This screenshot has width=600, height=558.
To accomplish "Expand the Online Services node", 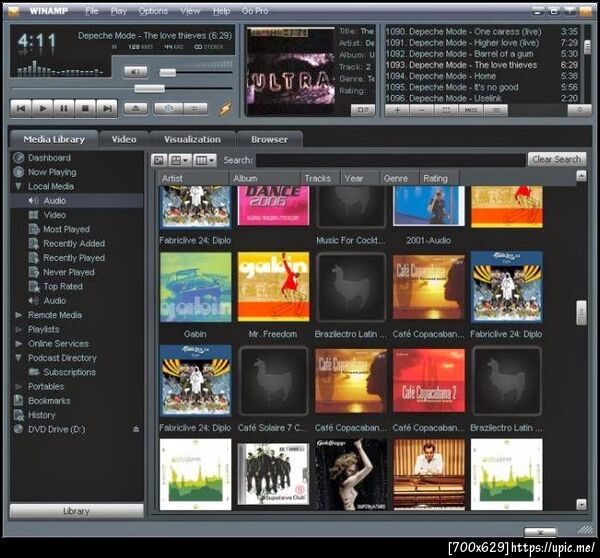I will coord(18,344).
